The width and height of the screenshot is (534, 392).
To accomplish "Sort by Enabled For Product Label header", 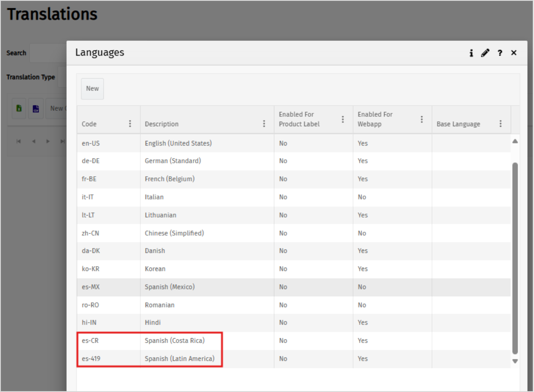I will pyautogui.click(x=299, y=119).
